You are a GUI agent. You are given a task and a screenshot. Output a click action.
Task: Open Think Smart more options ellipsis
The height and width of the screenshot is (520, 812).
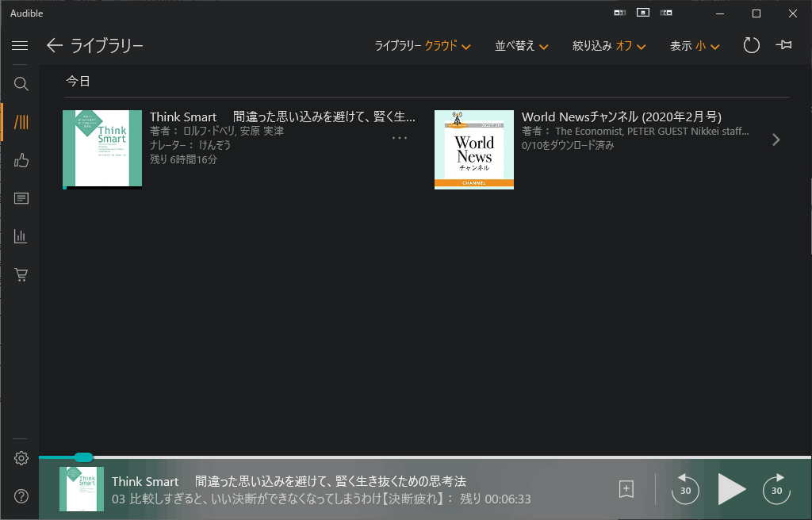400,138
